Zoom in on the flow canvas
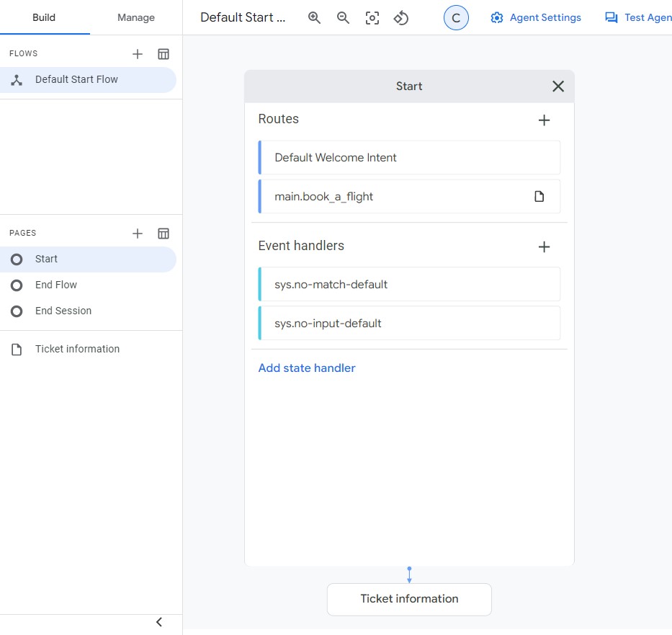672x635 pixels. 314,17
